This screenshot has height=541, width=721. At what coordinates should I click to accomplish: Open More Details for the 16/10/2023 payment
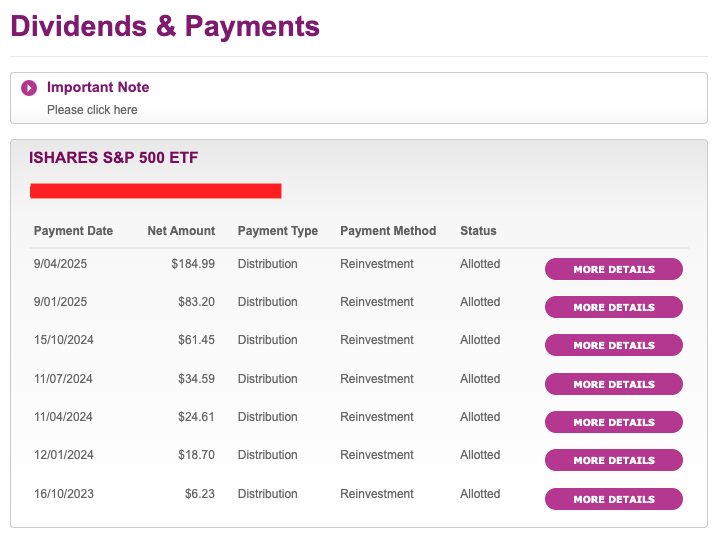pyautogui.click(x=613, y=499)
